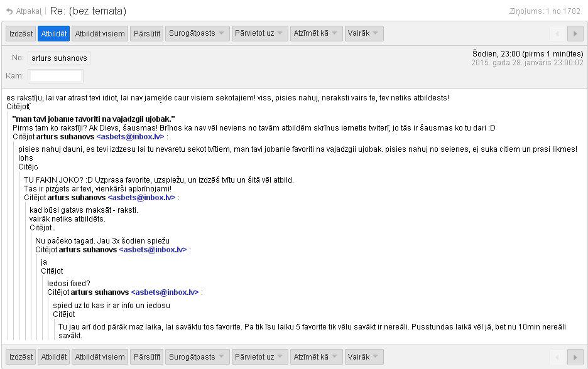Click the bold quoted line 'man tavi jobanıe favoriti'
588x369 pixels.
coord(94,119)
